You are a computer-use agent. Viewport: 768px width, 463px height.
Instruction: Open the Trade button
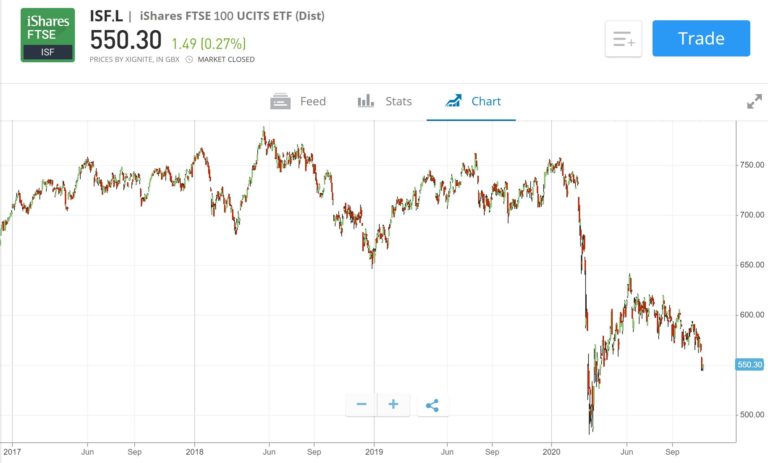[701, 38]
